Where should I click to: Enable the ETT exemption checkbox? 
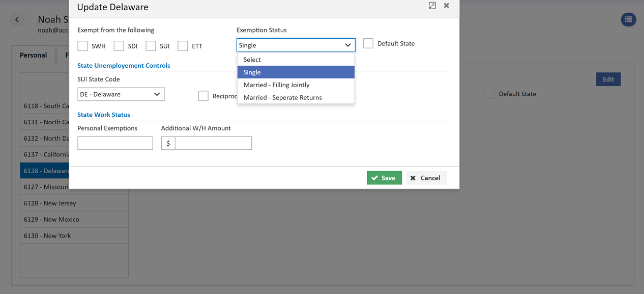click(183, 46)
